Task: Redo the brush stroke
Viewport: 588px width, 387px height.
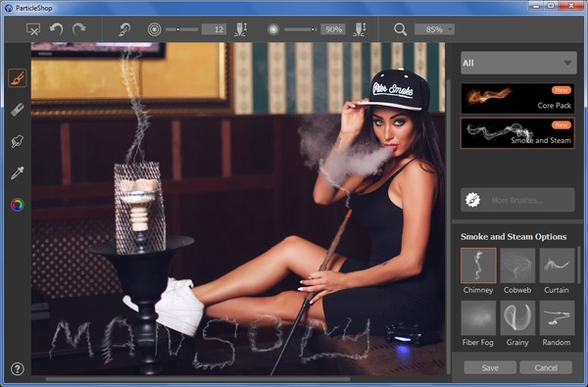Action: tap(79, 29)
